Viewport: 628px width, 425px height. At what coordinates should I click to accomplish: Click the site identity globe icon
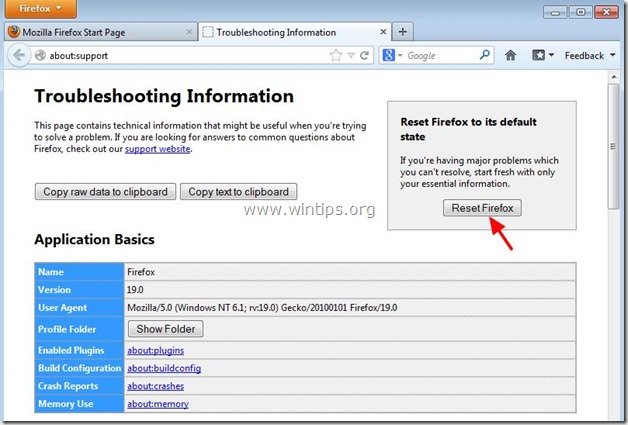coord(40,55)
